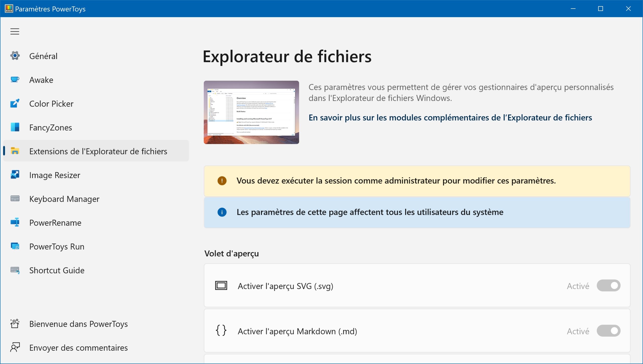Navigate to FancyZones settings

pyautogui.click(x=96, y=127)
